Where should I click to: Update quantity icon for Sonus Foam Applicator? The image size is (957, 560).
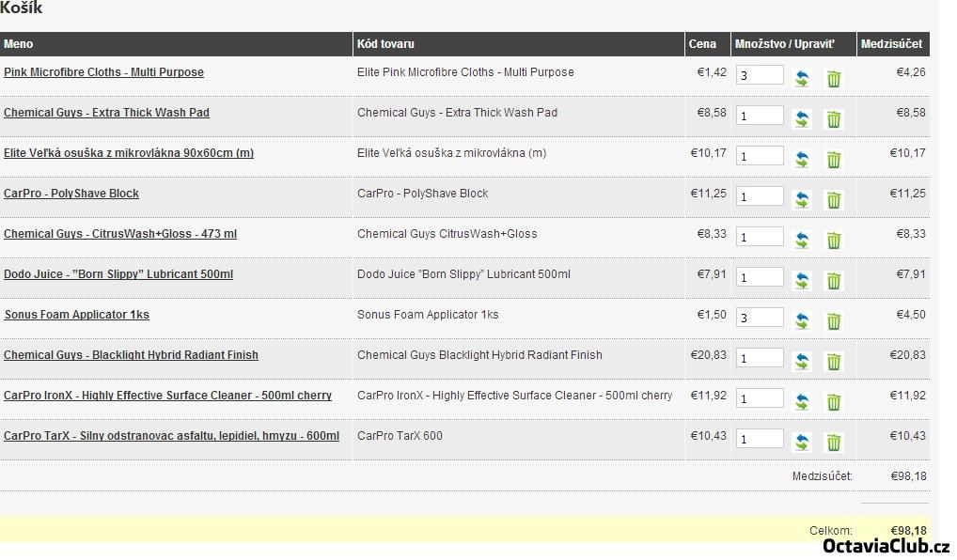coord(802,321)
